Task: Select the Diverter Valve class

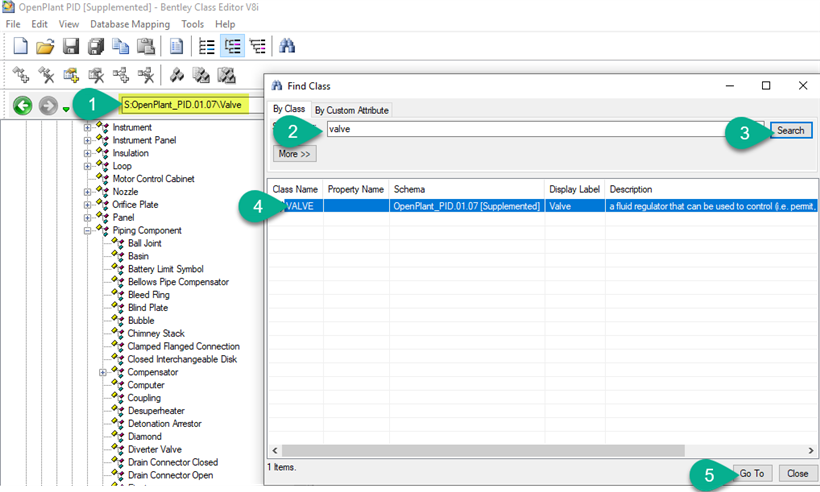Action: [x=155, y=449]
